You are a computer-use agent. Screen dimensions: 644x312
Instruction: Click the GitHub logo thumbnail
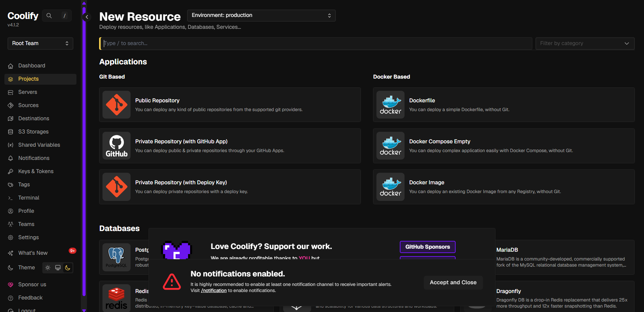(116, 146)
